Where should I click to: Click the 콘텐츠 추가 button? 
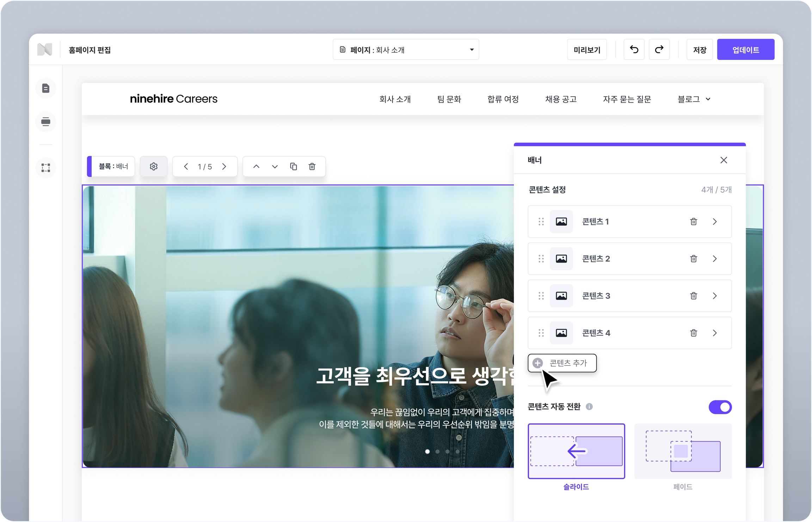[562, 363]
